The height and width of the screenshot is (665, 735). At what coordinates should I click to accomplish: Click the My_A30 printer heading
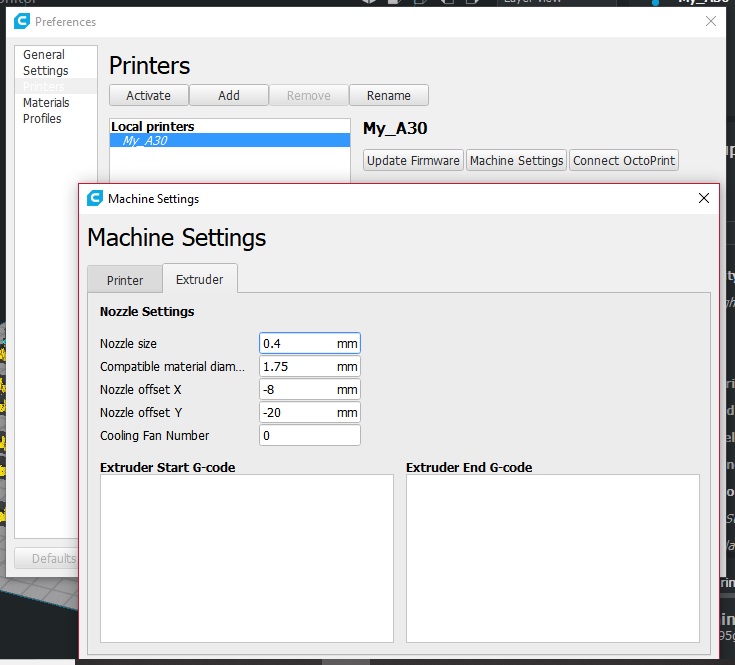coord(395,128)
